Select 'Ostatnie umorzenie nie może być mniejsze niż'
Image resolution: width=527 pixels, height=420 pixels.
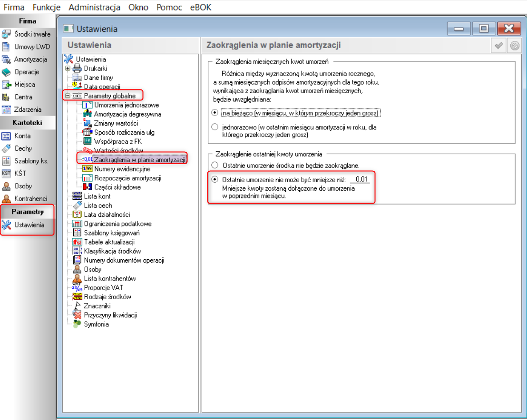click(215, 179)
